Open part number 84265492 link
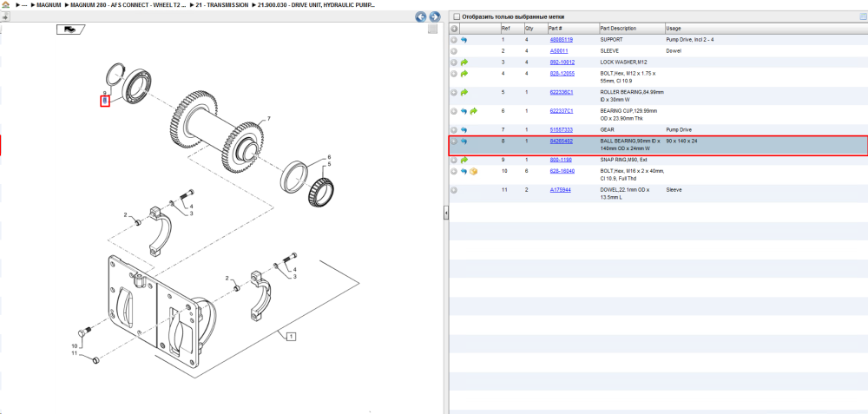 click(562, 141)
